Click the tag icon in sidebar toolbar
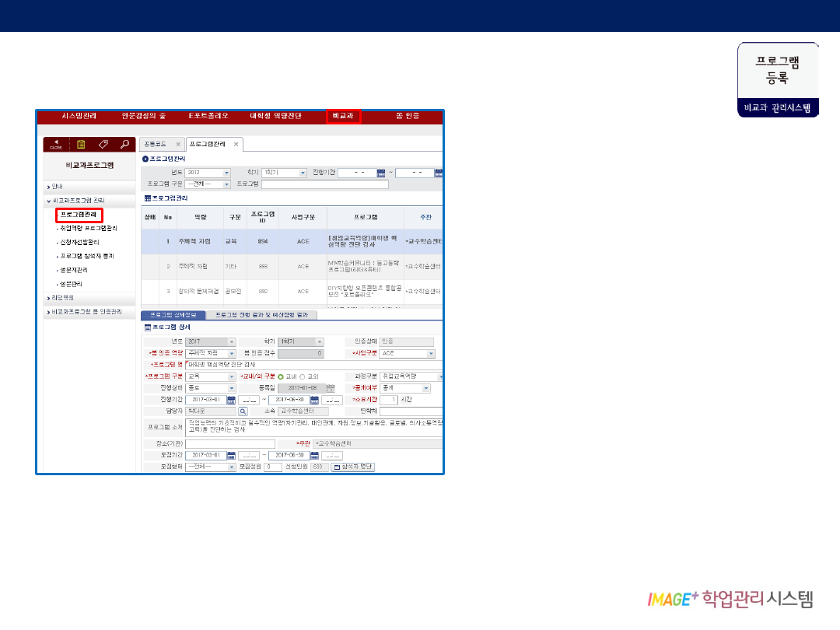This screenshot has width=840, height=630. (103, 144)
